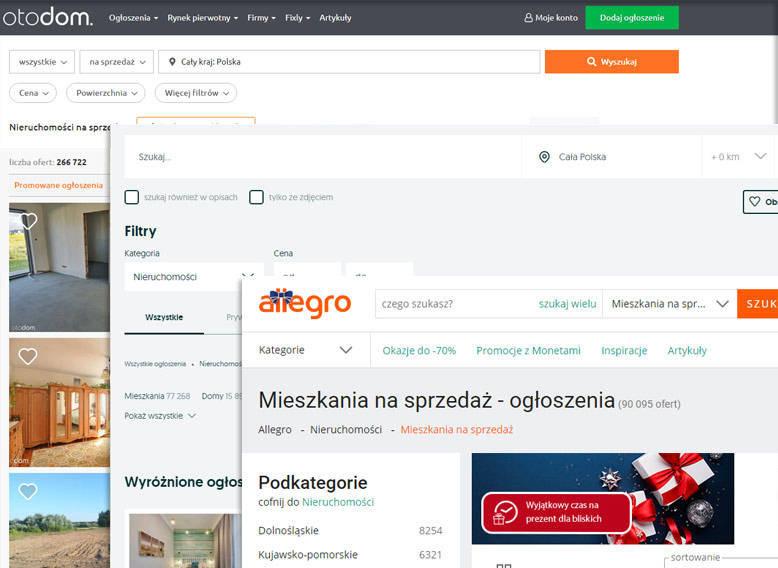Open the Artykuły menu item in otodom
Screen dimensions: 778x568
click(335, 18)
